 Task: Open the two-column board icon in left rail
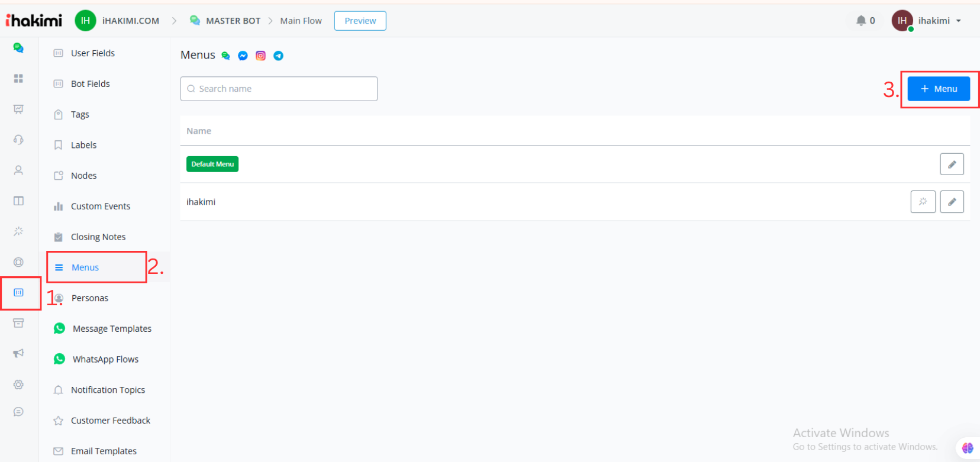point(18,201)
